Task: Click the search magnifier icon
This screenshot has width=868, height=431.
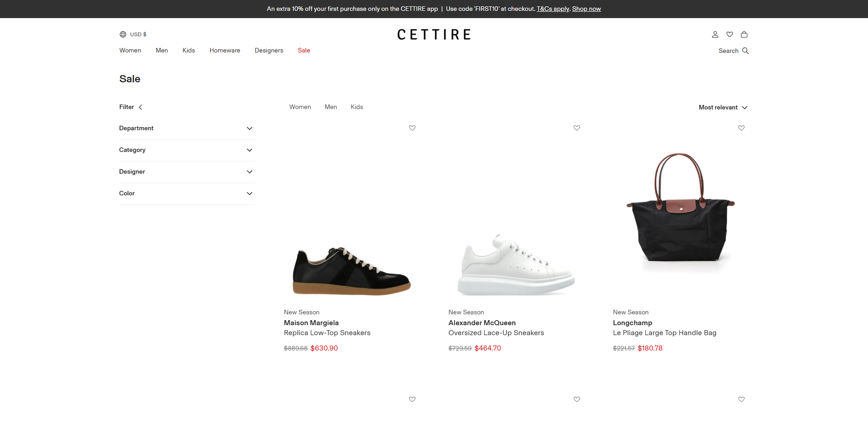Action: click(745, 51)
